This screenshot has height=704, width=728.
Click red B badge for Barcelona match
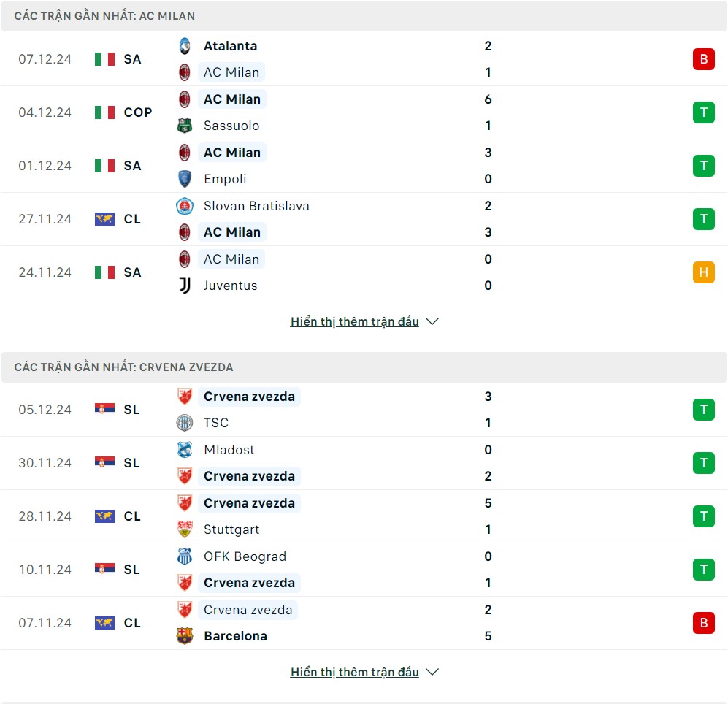click(703, 623)
